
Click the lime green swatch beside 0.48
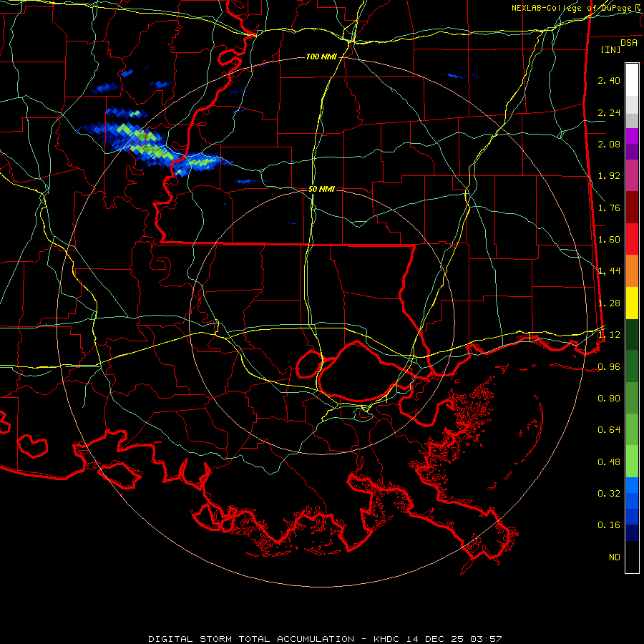click(632, 462)
